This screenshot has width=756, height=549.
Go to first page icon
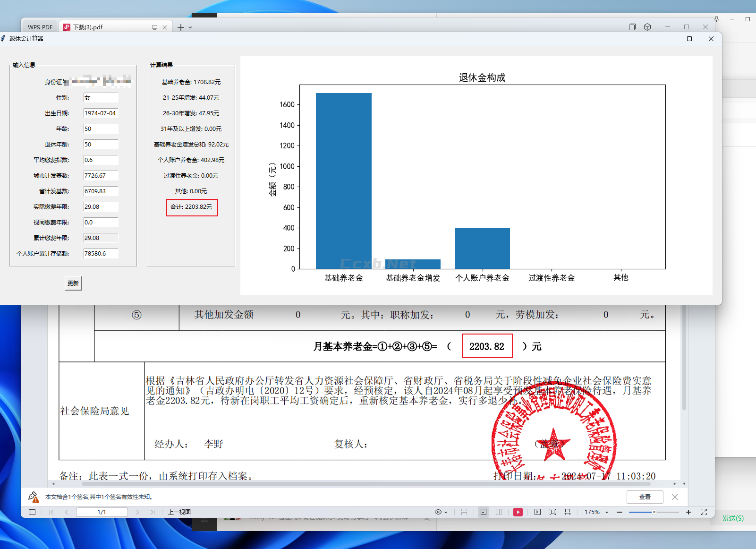coord(51,512)
